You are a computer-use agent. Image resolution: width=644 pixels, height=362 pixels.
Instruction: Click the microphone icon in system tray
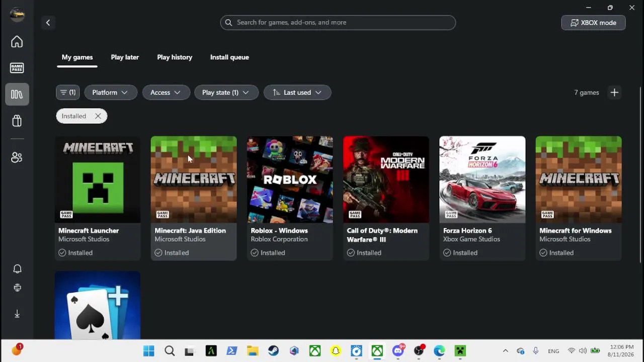point(535,351)
